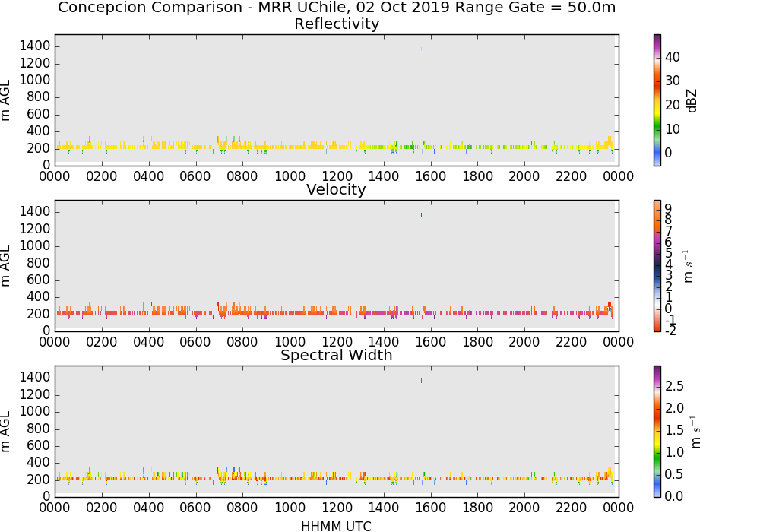Click the Reflectivity dBZ colorbar

(x=657, y=100)
